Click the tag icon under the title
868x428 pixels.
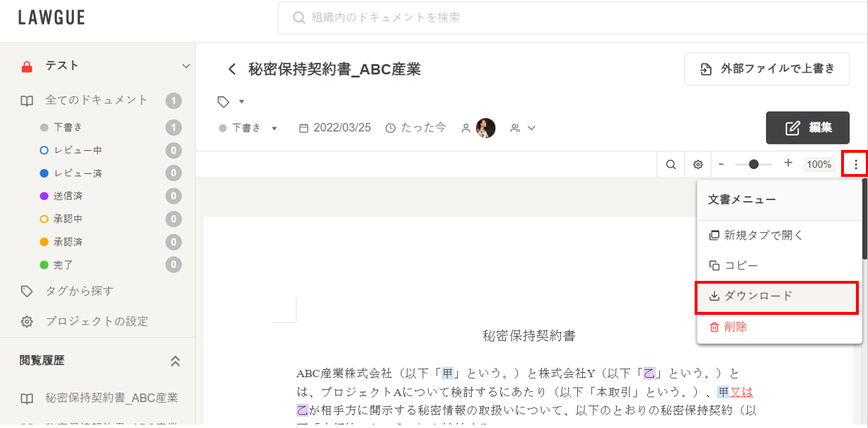pos(224,102)
